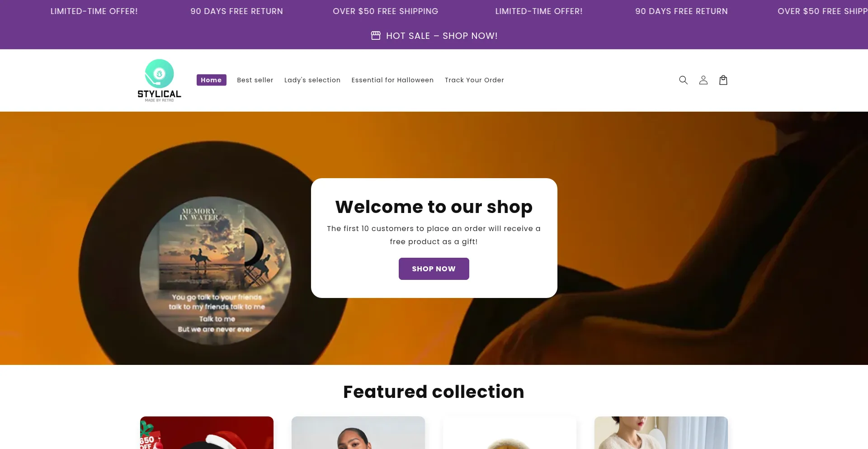868x449 pixels.
Task: Click the LIMITED-TIME OFFER announcement text
Action: tap(94, 11)
